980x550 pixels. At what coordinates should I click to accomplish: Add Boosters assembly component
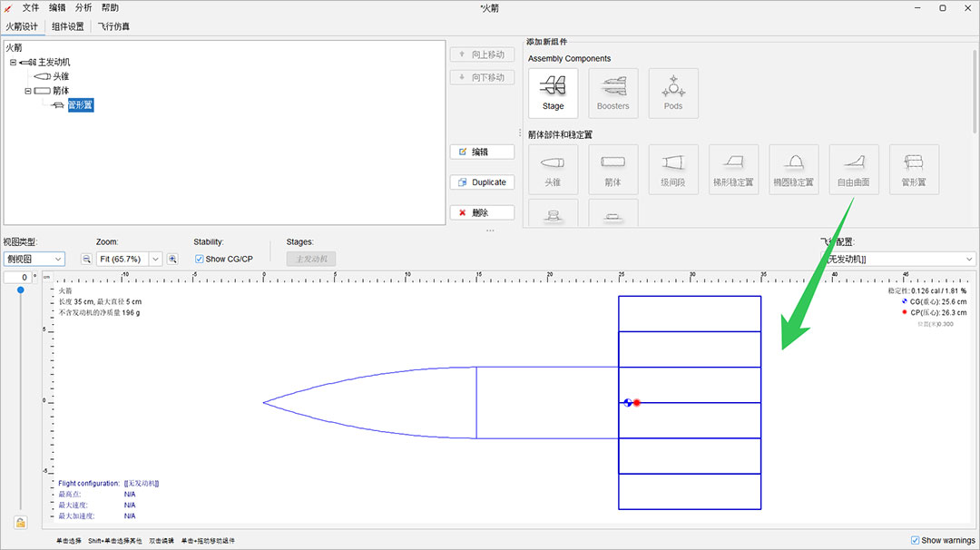pos(613,93)
